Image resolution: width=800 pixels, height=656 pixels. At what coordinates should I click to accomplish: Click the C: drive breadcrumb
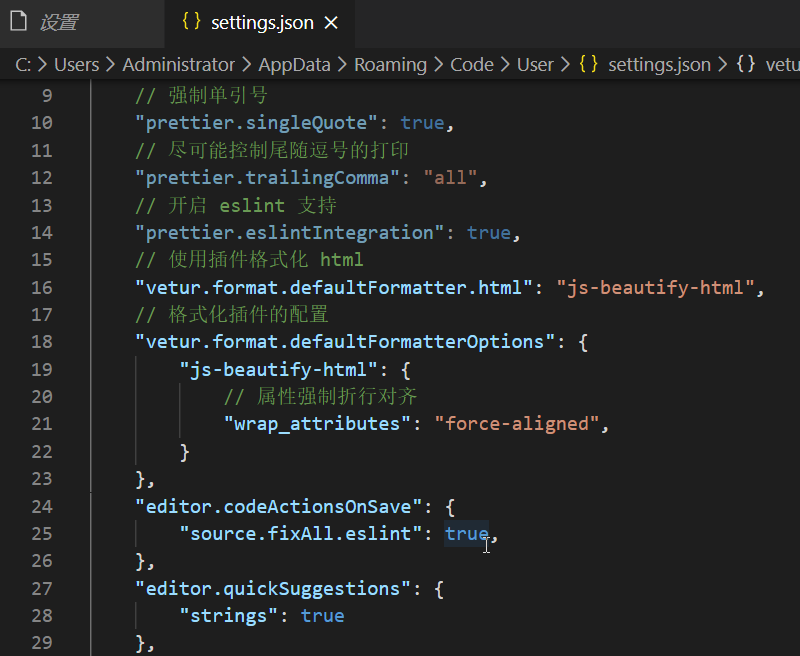(x=23, y=65)
